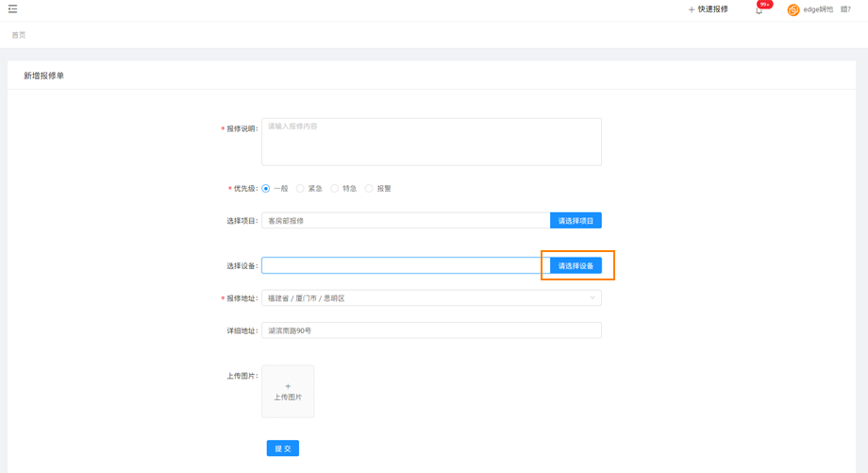Click the dropdown arrow in the address selector
868x473 pixels.
pos(593,298)
